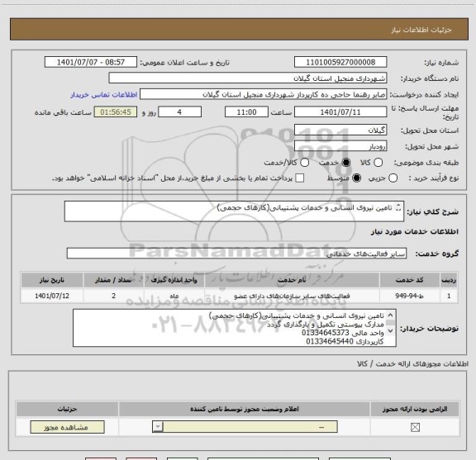Viewport: 476px width, 460px height.
Task: Click the service code cell ط-94-949
Action: [409, 296]
